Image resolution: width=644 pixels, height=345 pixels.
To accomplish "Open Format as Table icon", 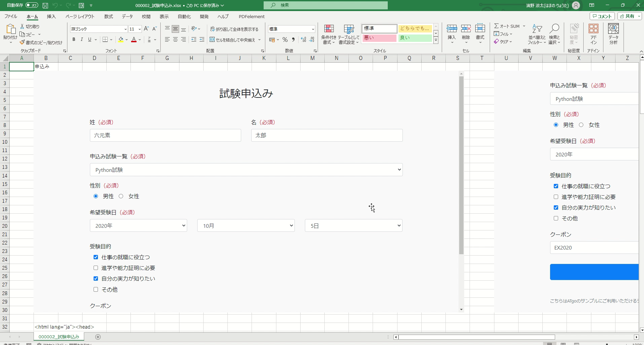I will (x=349, y=29).
